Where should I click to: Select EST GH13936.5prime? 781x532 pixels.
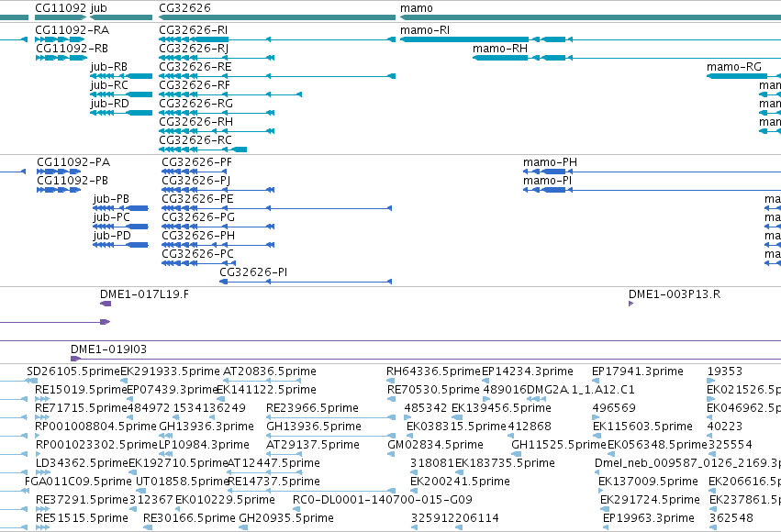(314, 427)
